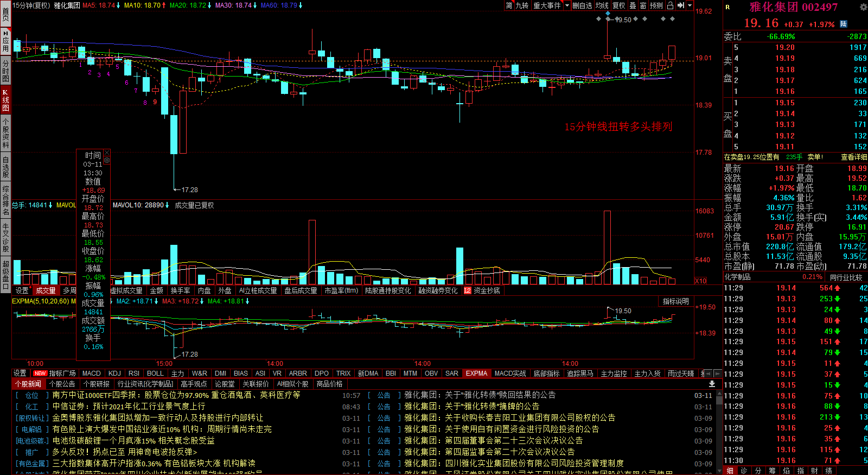Select the 成交量 volume sub-indicator

[x=46, y=291]
